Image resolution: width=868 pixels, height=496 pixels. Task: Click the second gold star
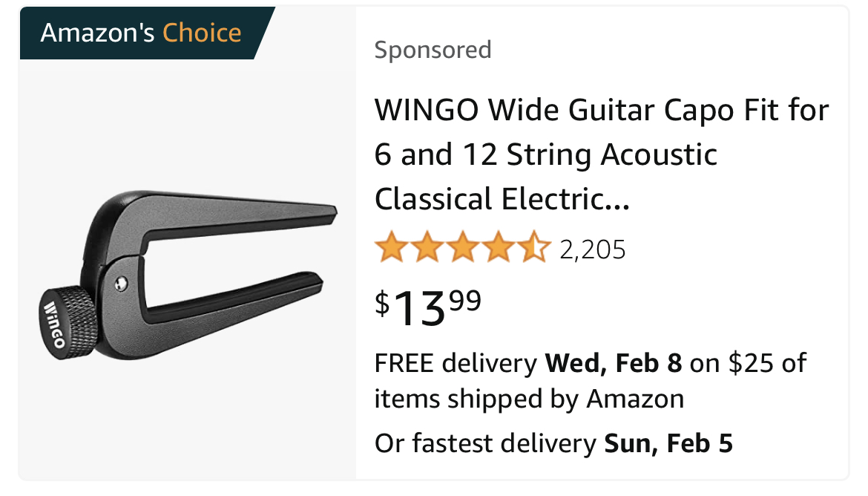pos(427,248)
